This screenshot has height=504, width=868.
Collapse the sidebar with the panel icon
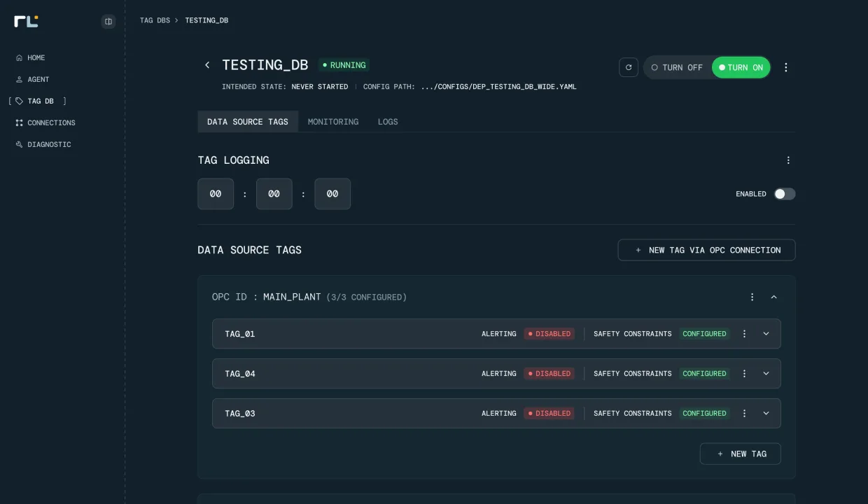(108, 22)
